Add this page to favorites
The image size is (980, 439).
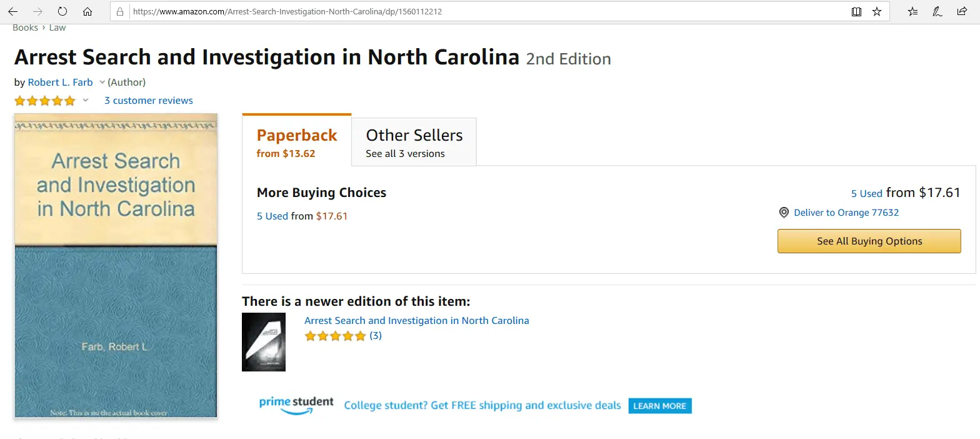pos(877,11)
